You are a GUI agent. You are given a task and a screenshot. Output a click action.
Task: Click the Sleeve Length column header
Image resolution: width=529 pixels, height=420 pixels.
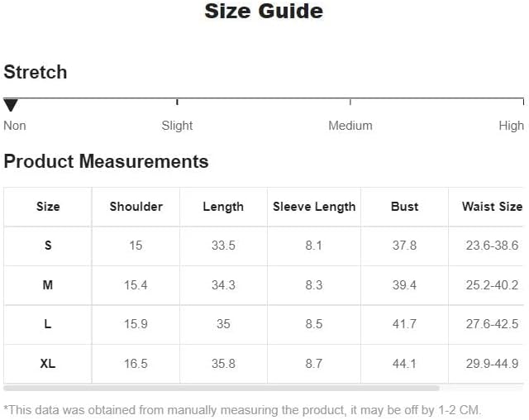point(314,207)
